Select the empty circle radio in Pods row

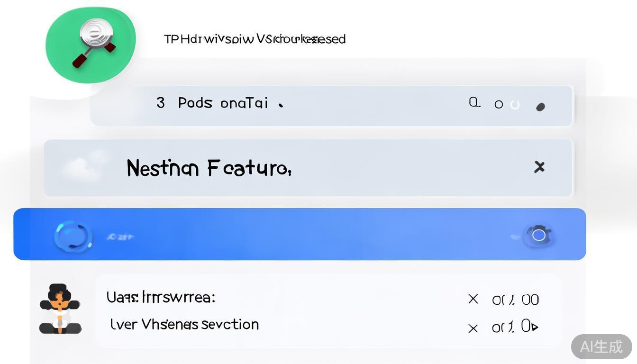pyautogui.click(x=499, y=104)
